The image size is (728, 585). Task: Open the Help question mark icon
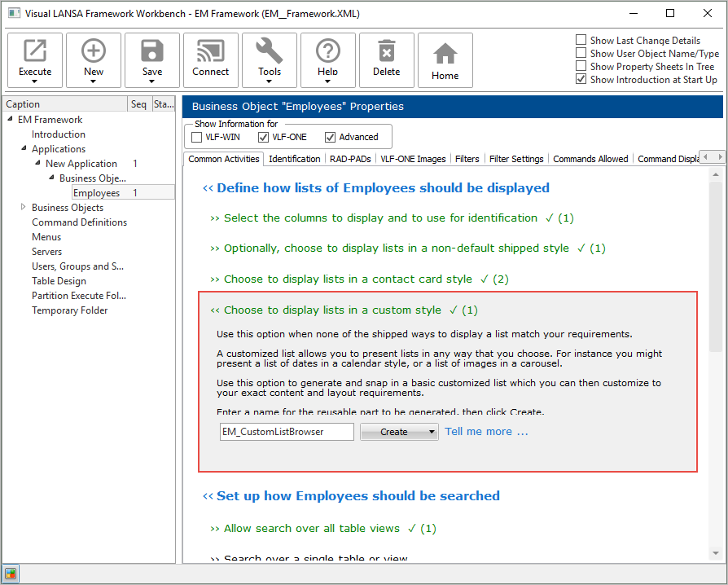(x=328, y=51)
